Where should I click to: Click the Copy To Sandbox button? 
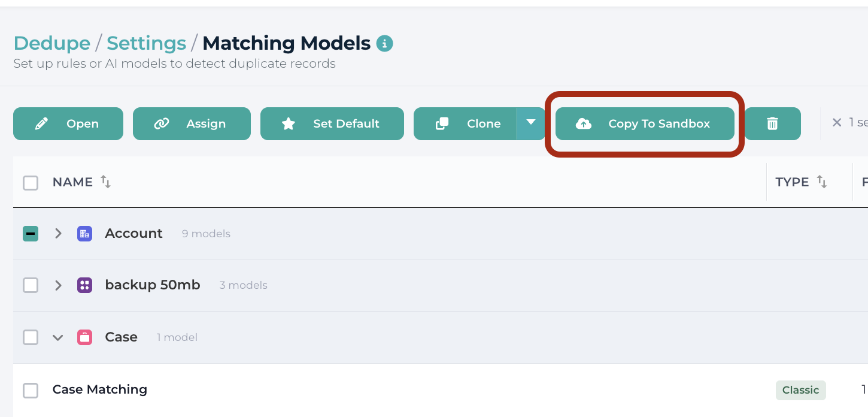coord(645,123)
